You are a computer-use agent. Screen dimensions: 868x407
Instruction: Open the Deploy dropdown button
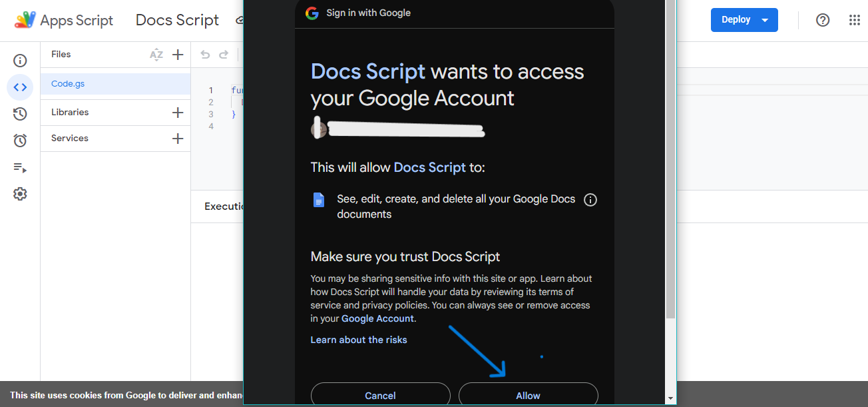pos(744,20)
